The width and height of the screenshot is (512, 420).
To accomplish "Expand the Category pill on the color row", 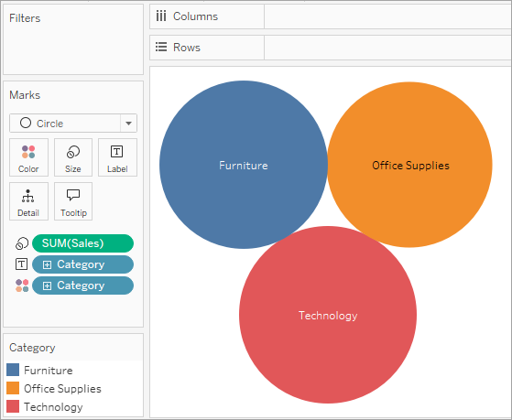I will pos(47,285).
